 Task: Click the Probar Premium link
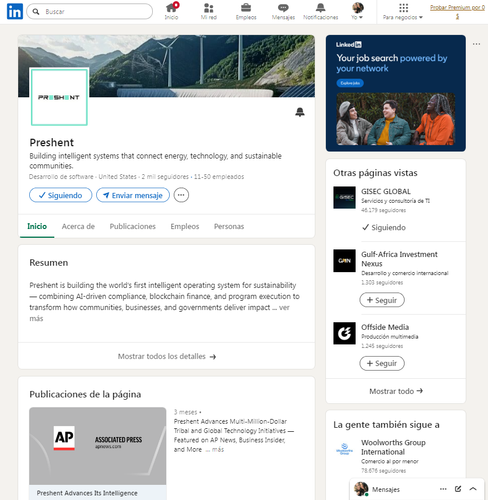pyautogui.click(x=457, y=11)
